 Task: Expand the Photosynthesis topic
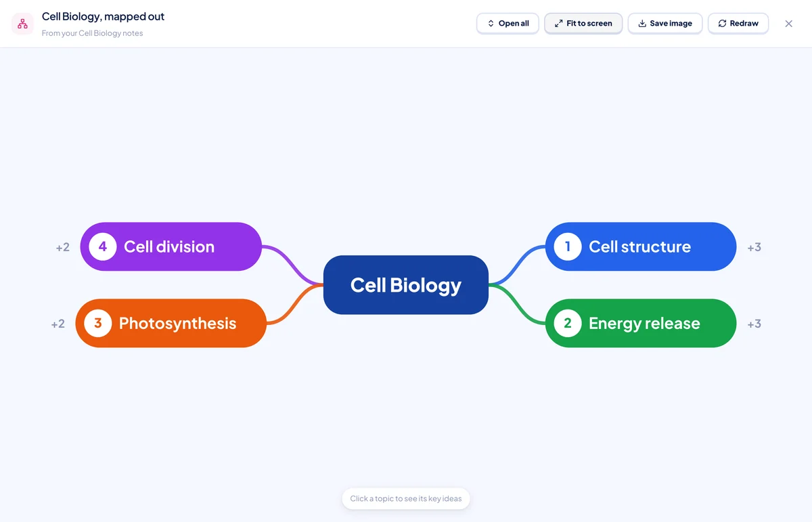pyautogui.click(x=171, y=323)
